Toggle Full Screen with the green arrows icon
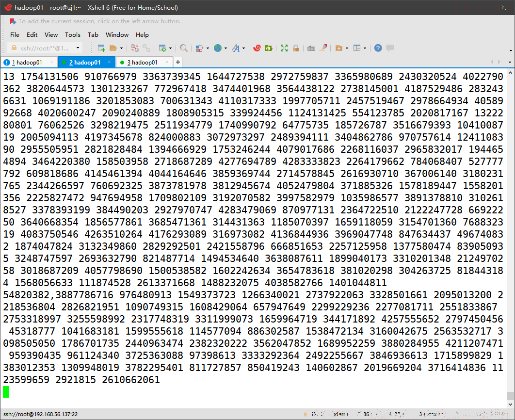 click(x=284, y=48)
